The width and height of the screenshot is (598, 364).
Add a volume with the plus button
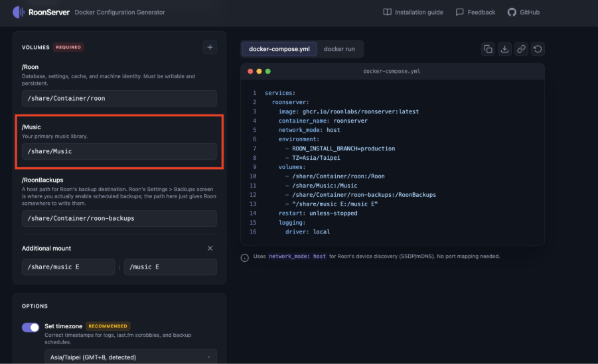[x=210, y=47]
